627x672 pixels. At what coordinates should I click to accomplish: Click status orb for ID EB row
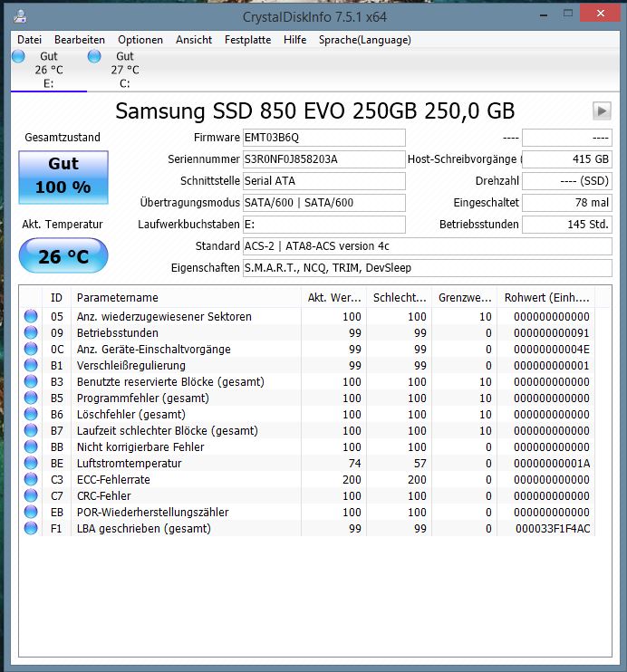click(31, 512)
